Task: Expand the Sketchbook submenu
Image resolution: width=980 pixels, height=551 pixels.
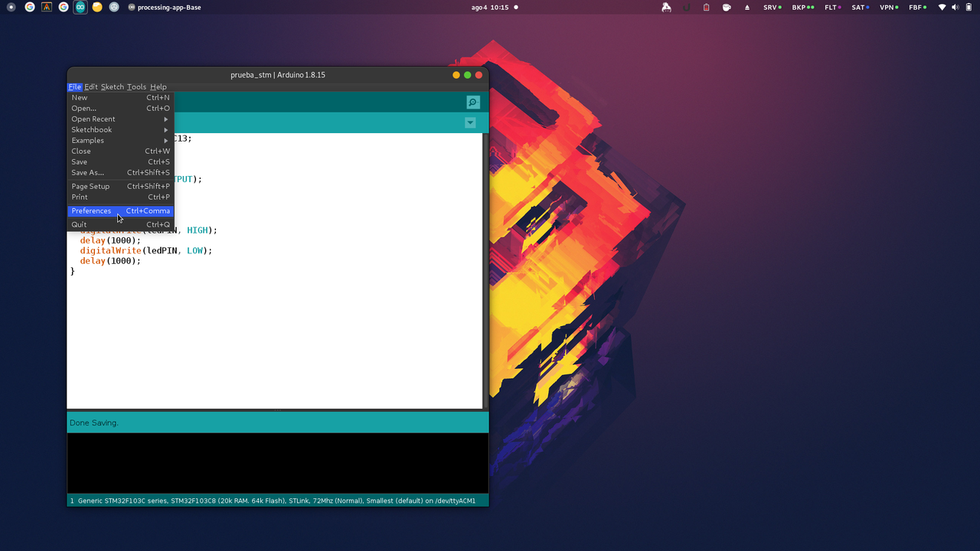Action: pyautogui.click(x=121, y=129)
